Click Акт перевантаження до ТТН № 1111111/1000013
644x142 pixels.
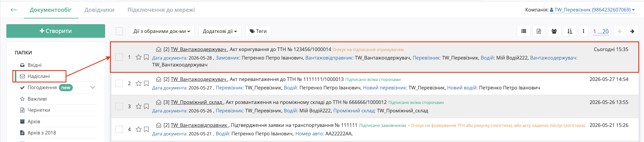click(x=287, y=79)
